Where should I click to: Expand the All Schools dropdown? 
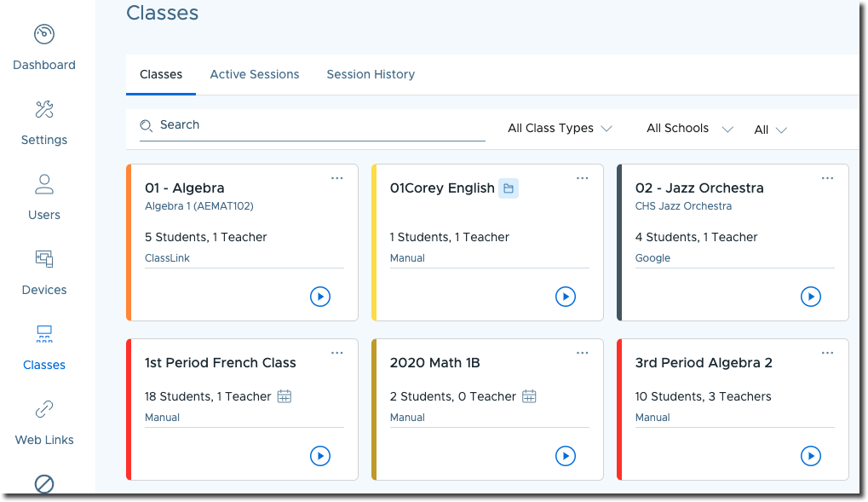pyautogui.click(x=689, y=129)
